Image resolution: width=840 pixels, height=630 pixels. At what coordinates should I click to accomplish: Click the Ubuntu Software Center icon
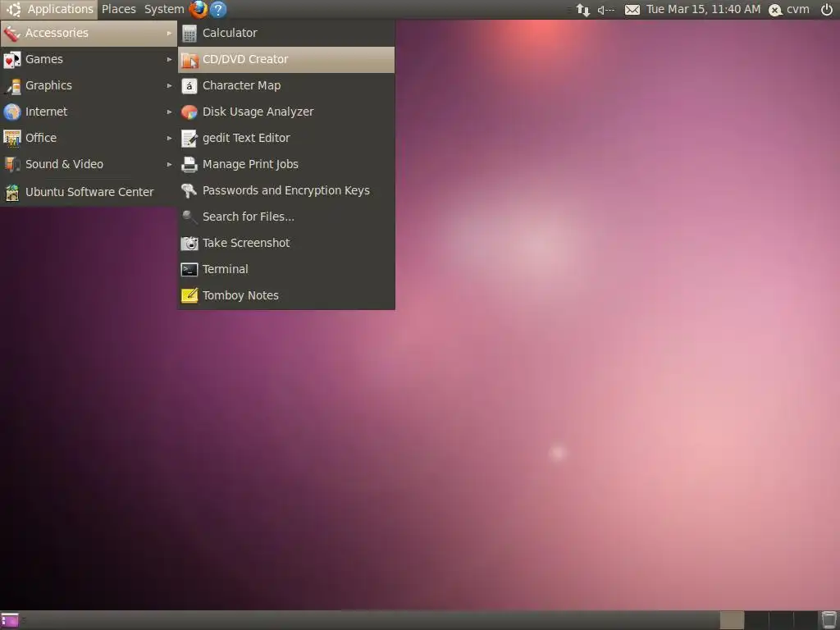pos(11,192)
